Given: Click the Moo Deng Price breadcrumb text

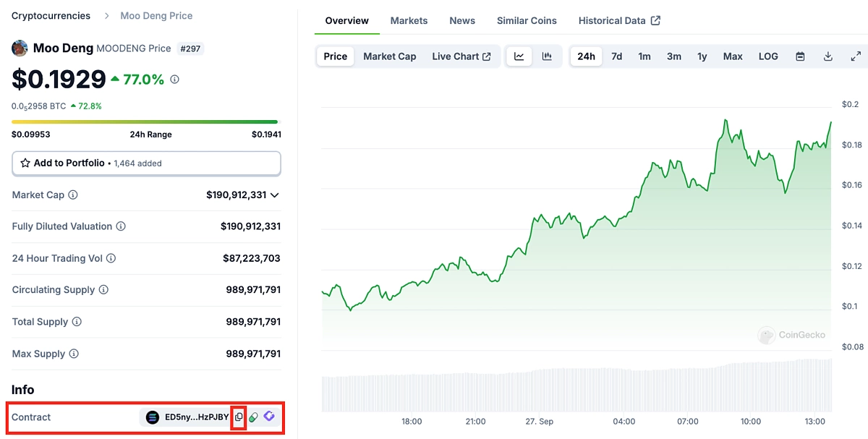Looking at the screenshot, I should tap(156, 16).
